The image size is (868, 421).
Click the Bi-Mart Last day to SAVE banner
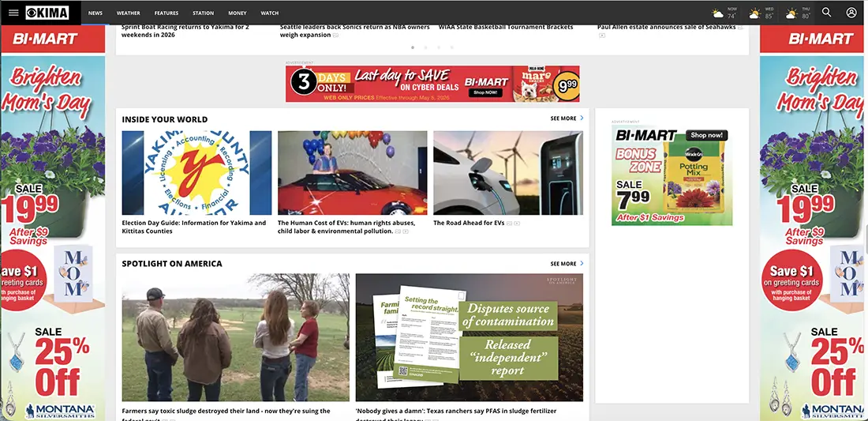(432, 84)
